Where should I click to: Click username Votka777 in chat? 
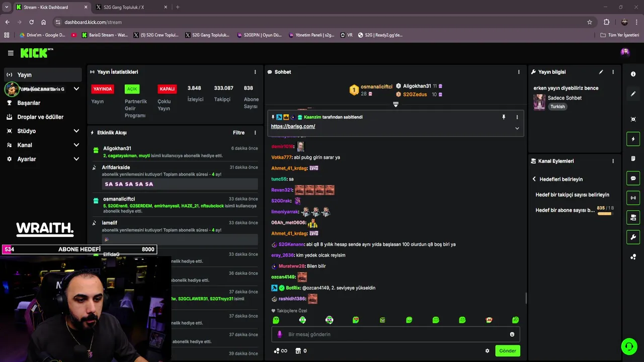(281, 157)
